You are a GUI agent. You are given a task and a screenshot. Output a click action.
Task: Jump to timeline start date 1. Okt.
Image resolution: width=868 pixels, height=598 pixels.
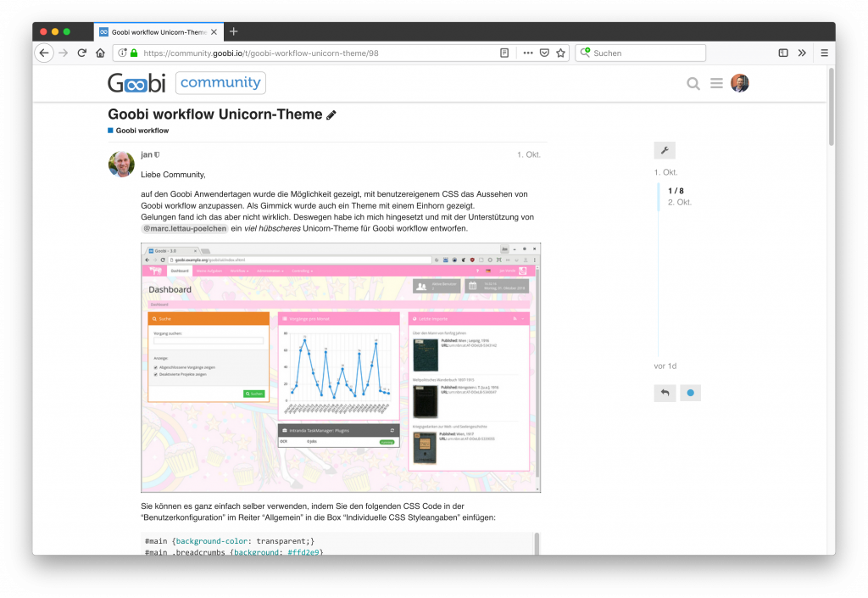pyautogui.click(x=666, y=172)
